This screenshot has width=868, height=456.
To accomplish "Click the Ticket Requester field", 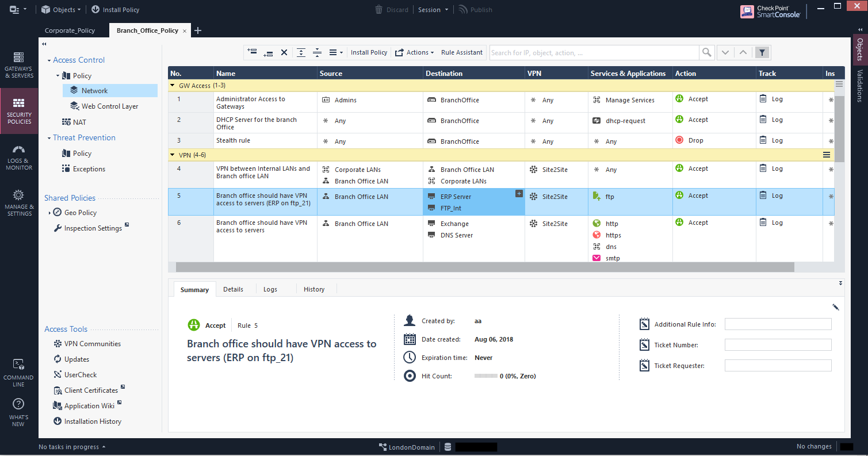I will click(778, 366).
